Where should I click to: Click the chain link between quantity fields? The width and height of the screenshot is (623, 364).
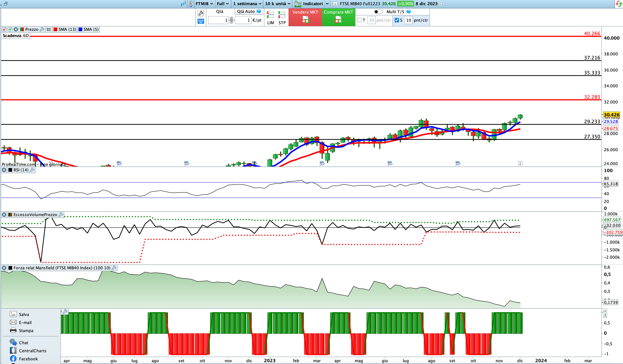[231, 20]
